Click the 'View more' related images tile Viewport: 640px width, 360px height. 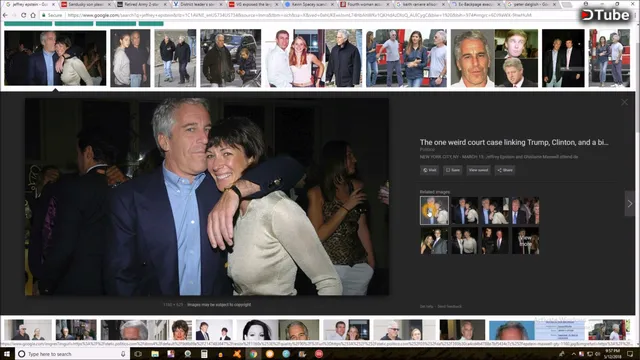click(x=526, y=241)
